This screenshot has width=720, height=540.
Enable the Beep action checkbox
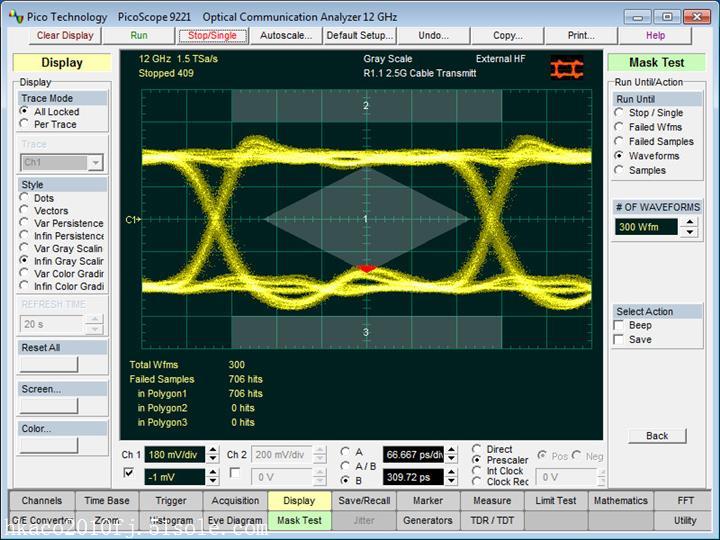pos(619,325)
